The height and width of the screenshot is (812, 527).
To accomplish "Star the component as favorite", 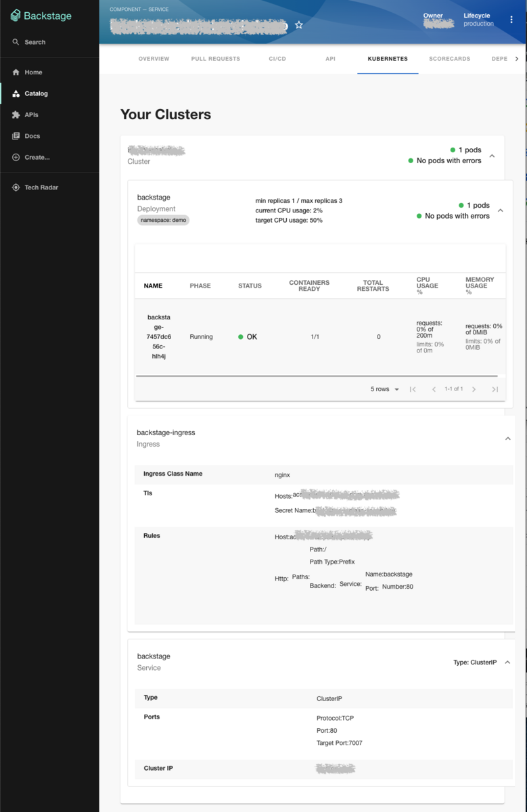I will (x=299, y=25).
